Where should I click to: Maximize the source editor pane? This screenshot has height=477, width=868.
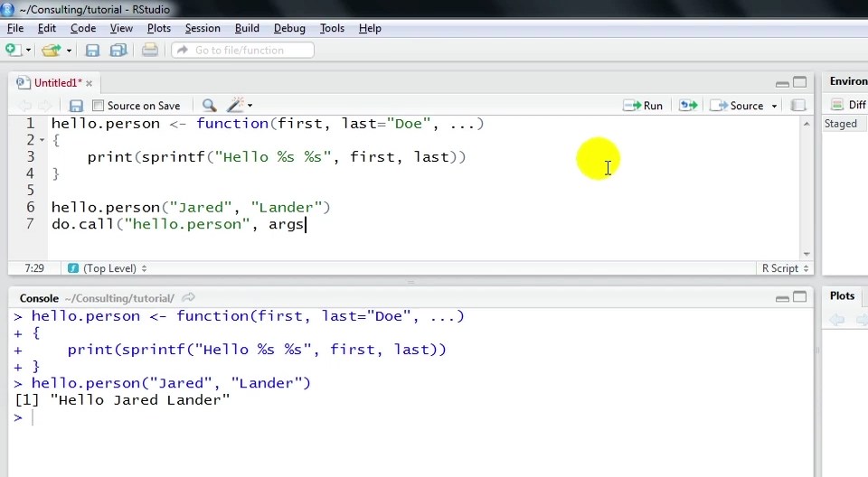[x=800, y=82]
